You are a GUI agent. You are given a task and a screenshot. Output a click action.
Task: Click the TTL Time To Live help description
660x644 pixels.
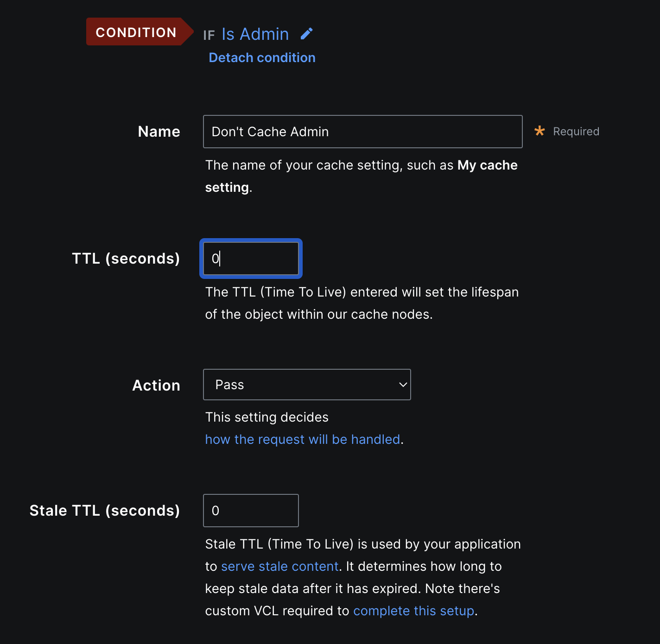coord(362,303)
